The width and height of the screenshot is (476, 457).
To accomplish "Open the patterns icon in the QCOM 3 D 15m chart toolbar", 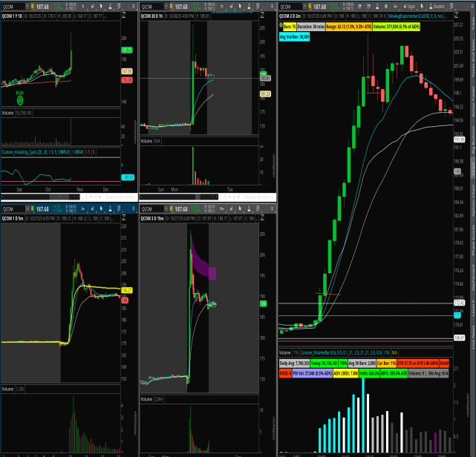I will [258, 209].
